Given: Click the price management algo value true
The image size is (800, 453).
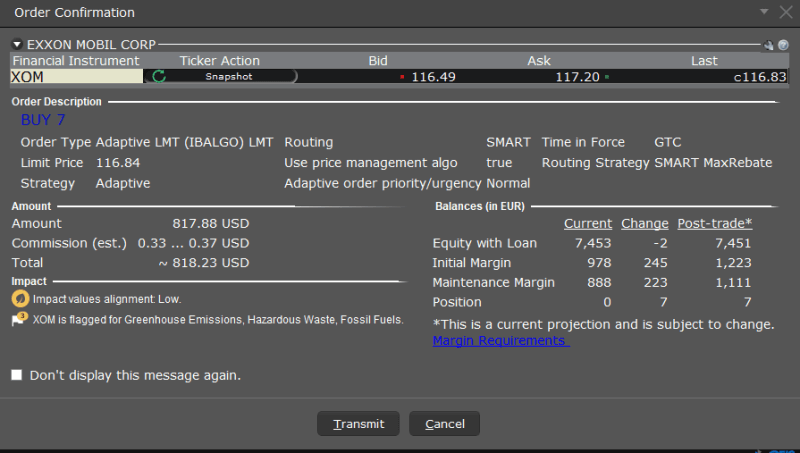Looking at the screenshot, I should (x=499, y=163).
